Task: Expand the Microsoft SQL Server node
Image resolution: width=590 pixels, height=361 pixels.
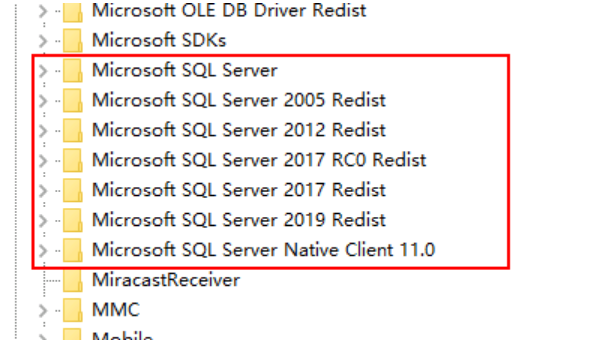Action: pyautogui.click(x=43, y=71)
